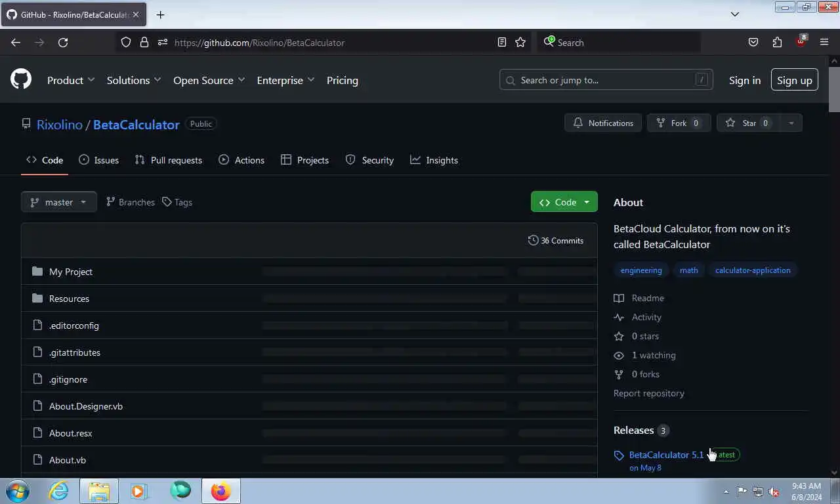Expand the Open Source menu
The height and width of the screenshot is (504, 840).
pyautogui.click(x=209, y=80)
